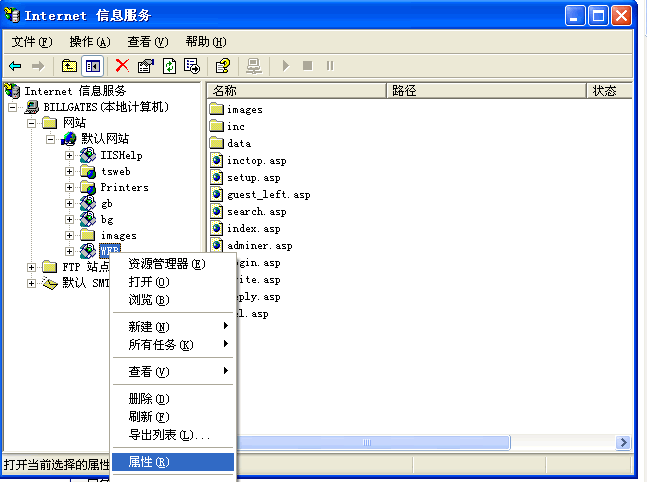647x482 pixels.
Task: Expand the FTP 站点 tree node
Action: (x=31, y=267)
